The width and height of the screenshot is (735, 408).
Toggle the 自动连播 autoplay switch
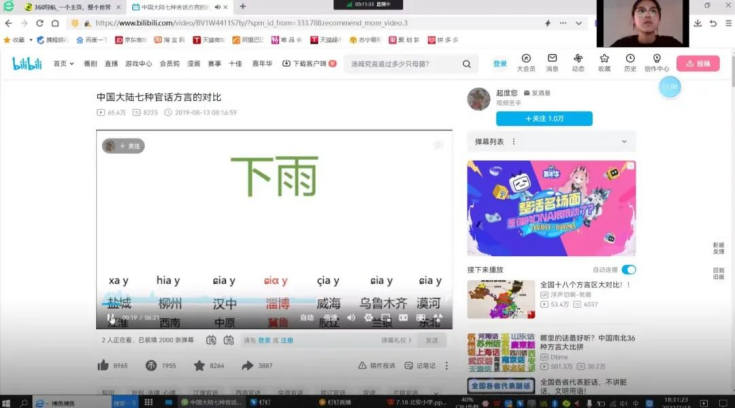[x=628, y=270]
